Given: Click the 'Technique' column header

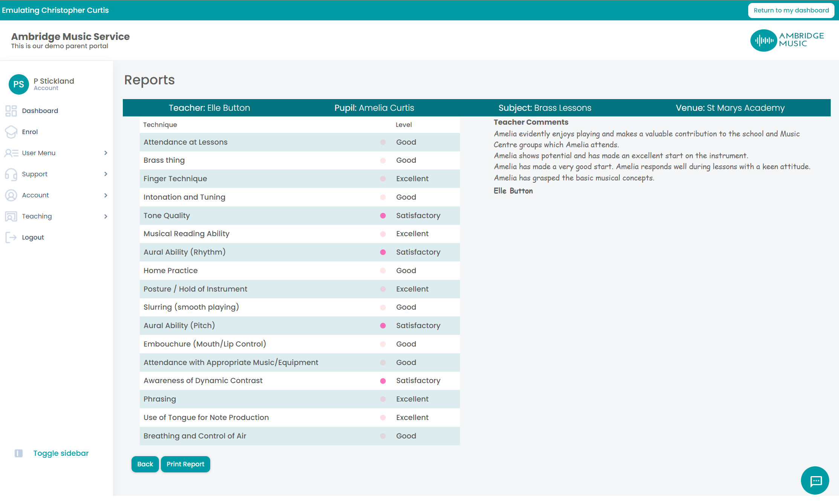Looking at the screenshot, I should click(160, 125).
